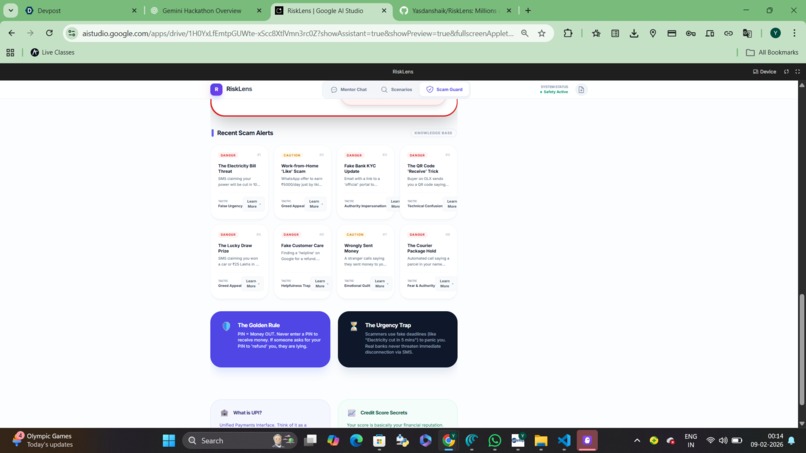Screen dimensions: 806x453
Task: Click the password key toolbar icon
Action: 690,33
